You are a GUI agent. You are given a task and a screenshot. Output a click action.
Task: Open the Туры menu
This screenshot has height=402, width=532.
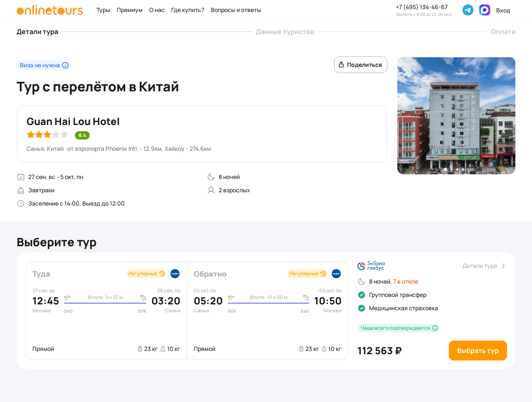click(x=103, y=10)
